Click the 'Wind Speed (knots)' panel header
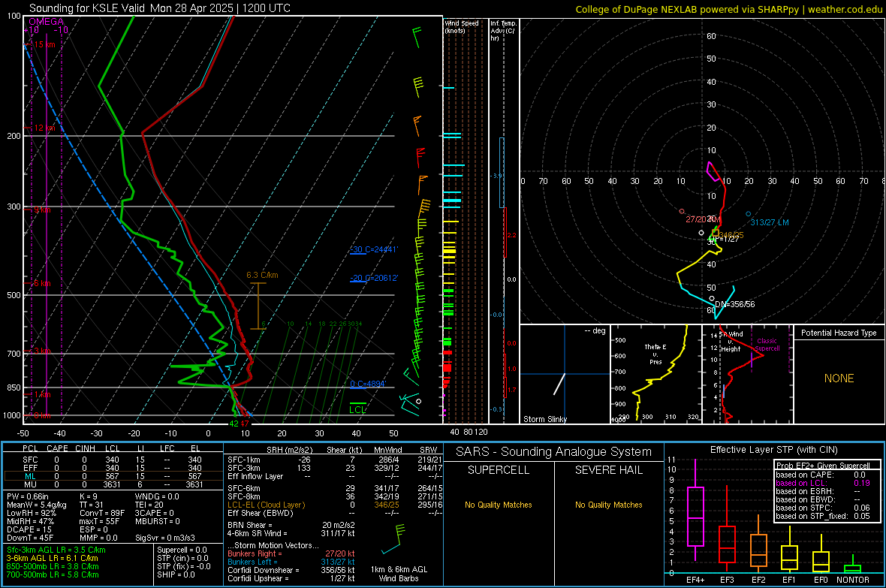886x588 pixels. click(x=462, y=26)
